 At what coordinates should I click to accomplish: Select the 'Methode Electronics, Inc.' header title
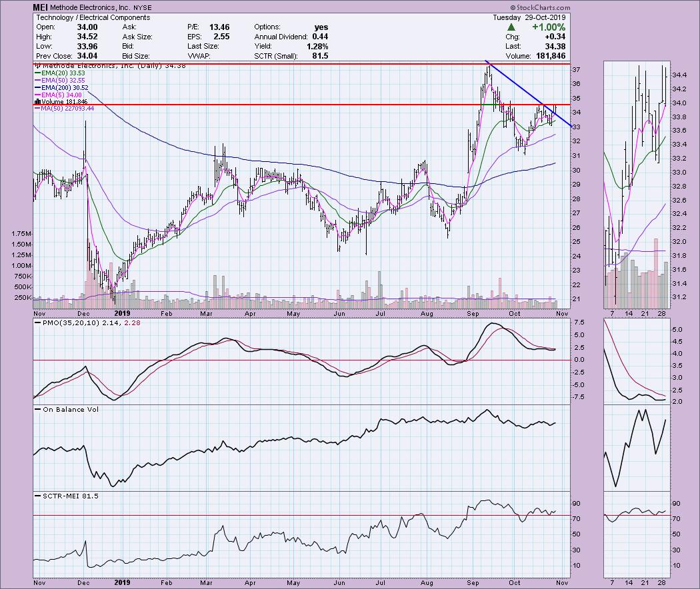[x=89, y=7]
